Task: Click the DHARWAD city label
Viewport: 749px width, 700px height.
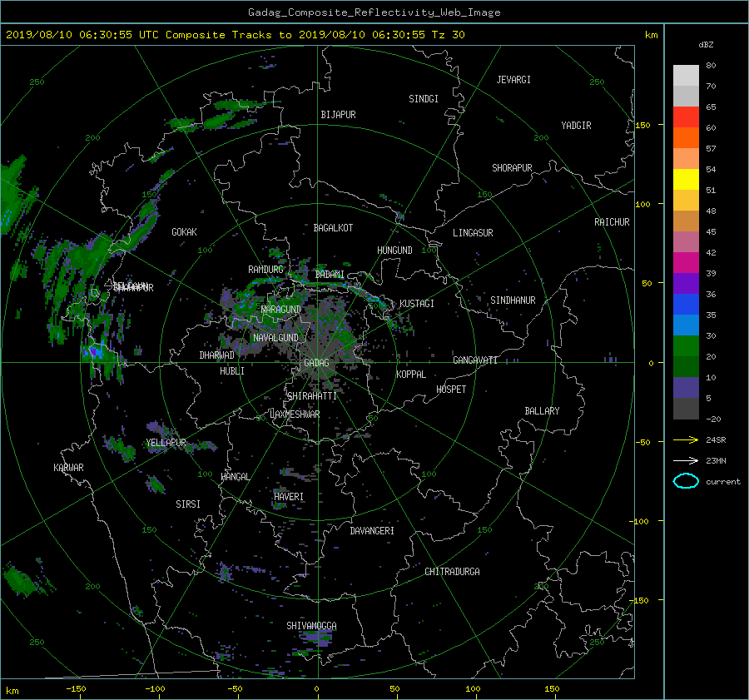Action: 217,355
